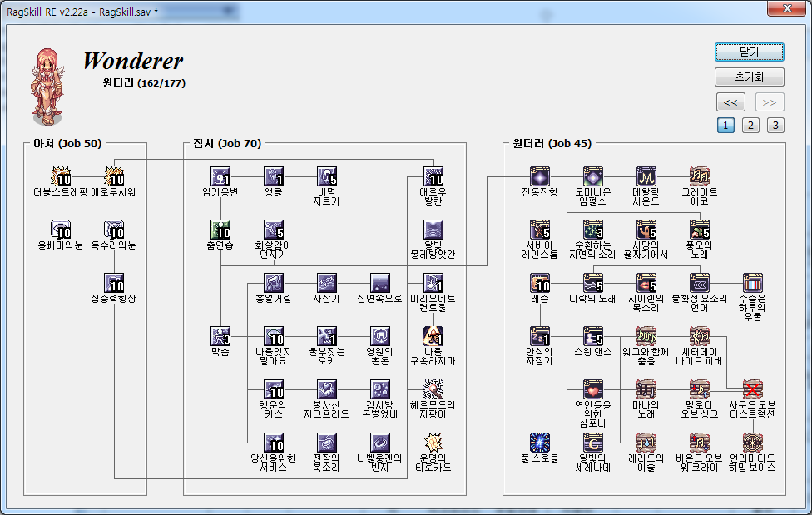The width and height of the screenshot is (812, 515).
Task: Click the 애로우 발칸 skill icon
Action: click(x=433, y=176)
